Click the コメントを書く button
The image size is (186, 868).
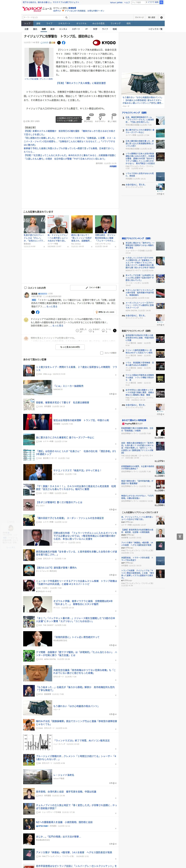93,287
